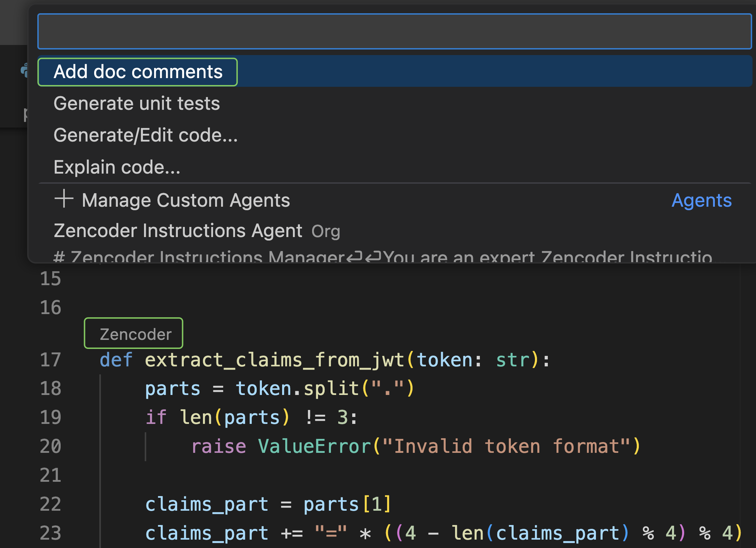Select Explain code... entry

click(x=394, y=167)
